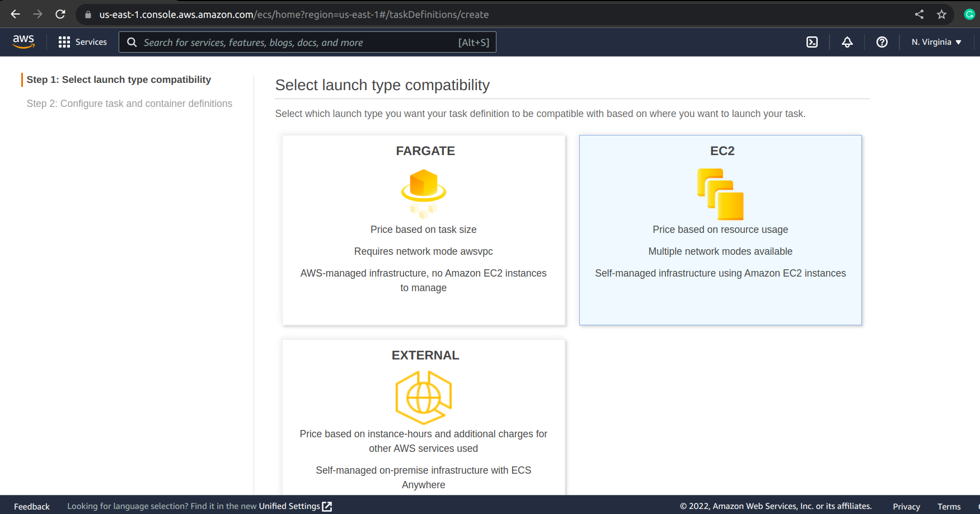Reload the page with the refresh icon
980x514 pixels.
(x=60, y=14)
